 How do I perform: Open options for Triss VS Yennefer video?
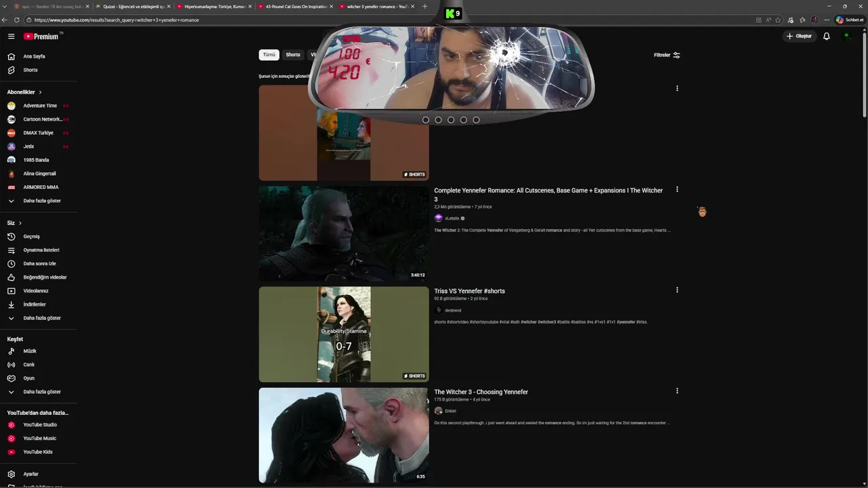[677, 290]
